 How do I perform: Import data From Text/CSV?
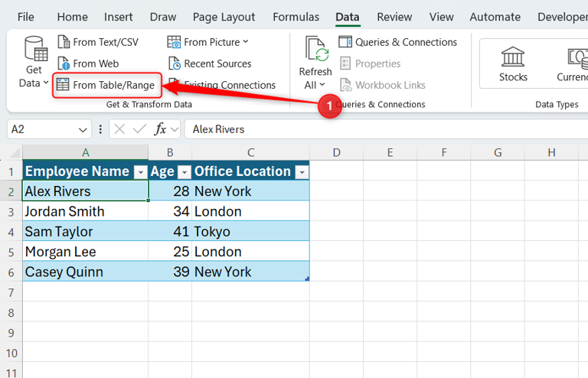click(97, 42)
